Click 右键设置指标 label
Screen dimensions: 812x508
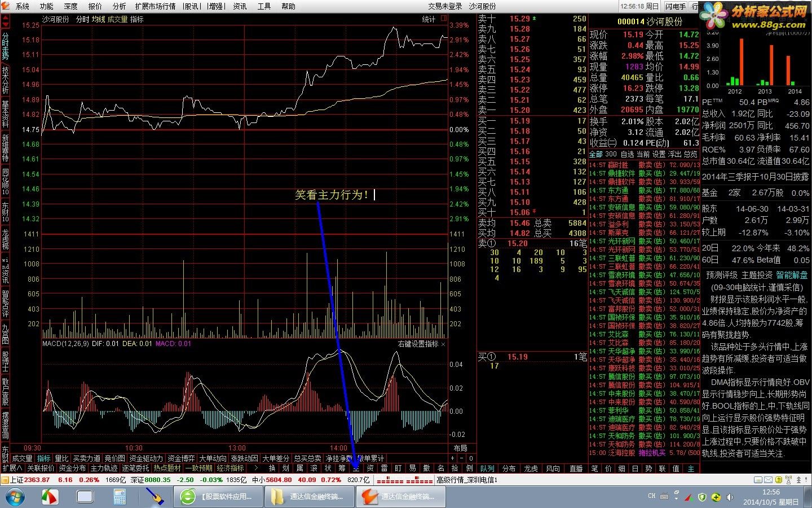pos(418,344)
